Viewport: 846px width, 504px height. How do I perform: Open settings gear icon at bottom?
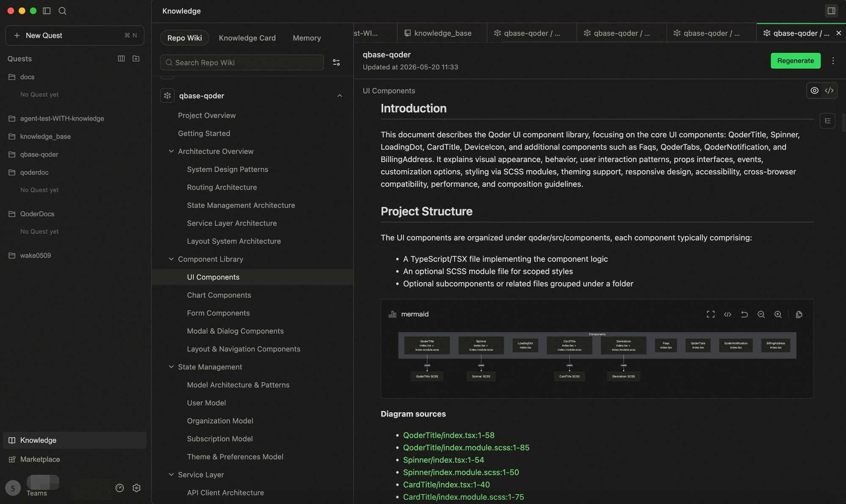pyautogui.click(x=136, y=488)
